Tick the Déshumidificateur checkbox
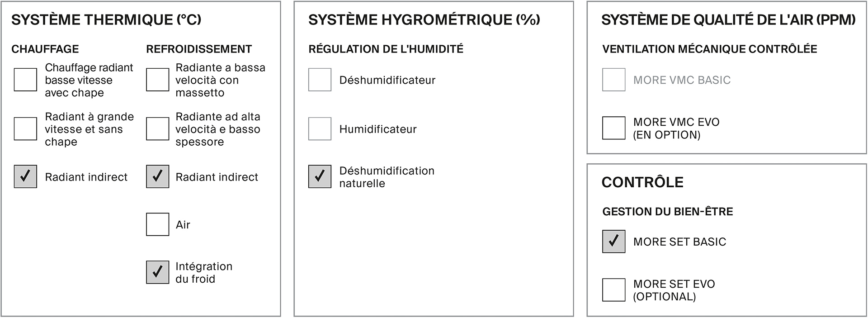 (320, 80)
